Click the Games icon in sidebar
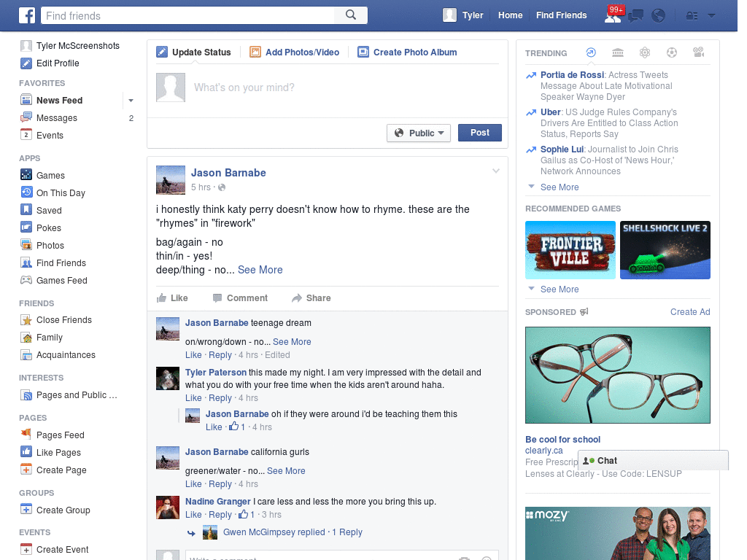Screen dimensions: 747x560 coord(26,175)
